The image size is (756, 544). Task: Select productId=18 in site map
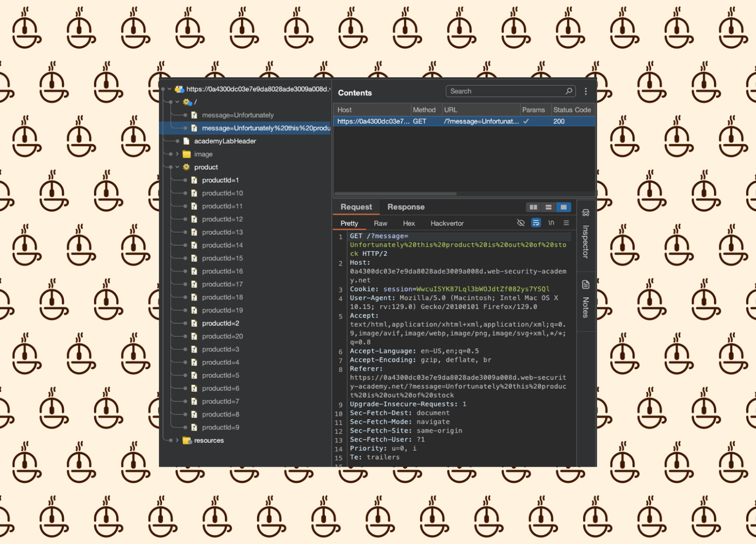[x=222, y=297]
